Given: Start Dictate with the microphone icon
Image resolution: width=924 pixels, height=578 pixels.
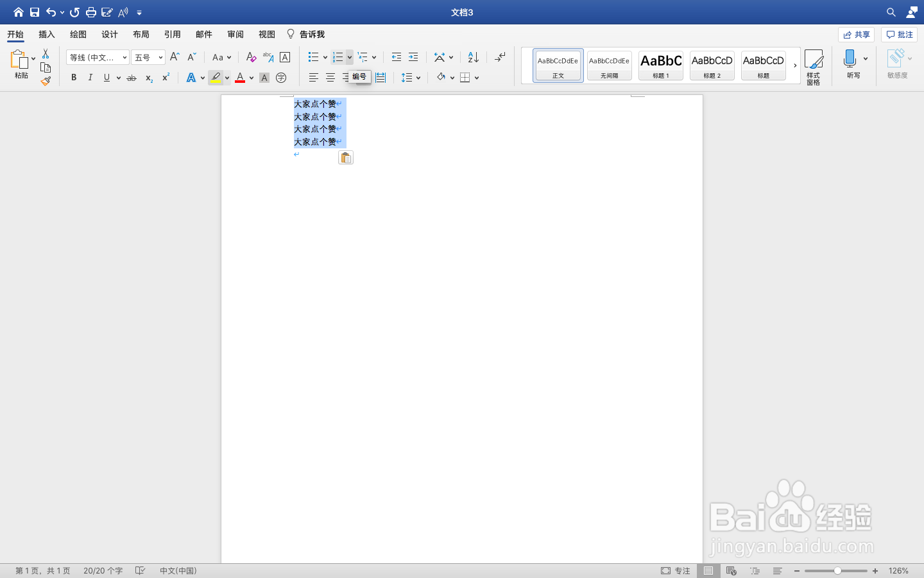Looking at the screenshot, I should coord(850,59).
